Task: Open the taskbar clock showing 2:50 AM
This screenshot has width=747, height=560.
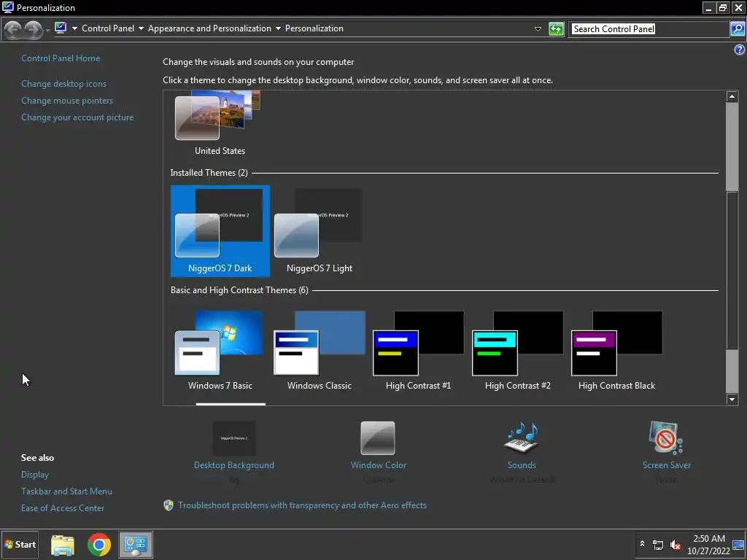Action: pos(708,544)
